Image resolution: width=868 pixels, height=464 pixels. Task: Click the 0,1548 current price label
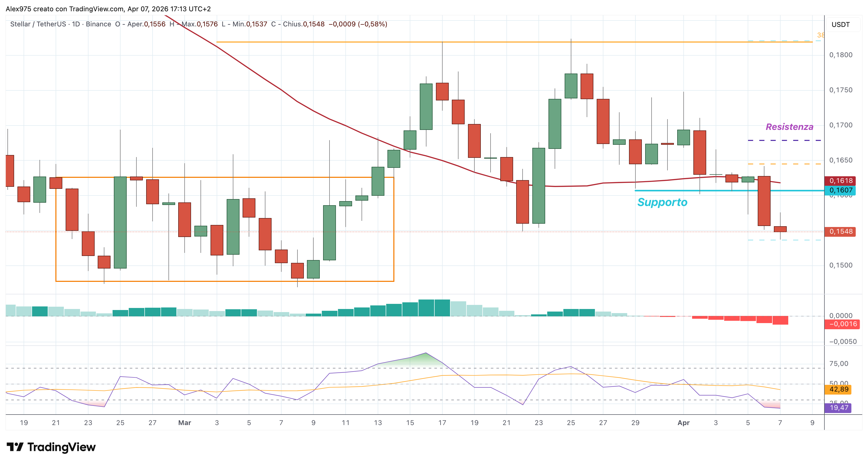(x=840, y=232)
